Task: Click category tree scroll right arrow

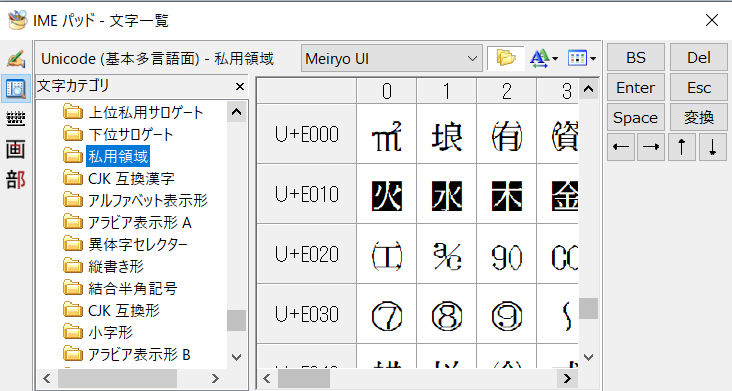Action: coord(215,378)
